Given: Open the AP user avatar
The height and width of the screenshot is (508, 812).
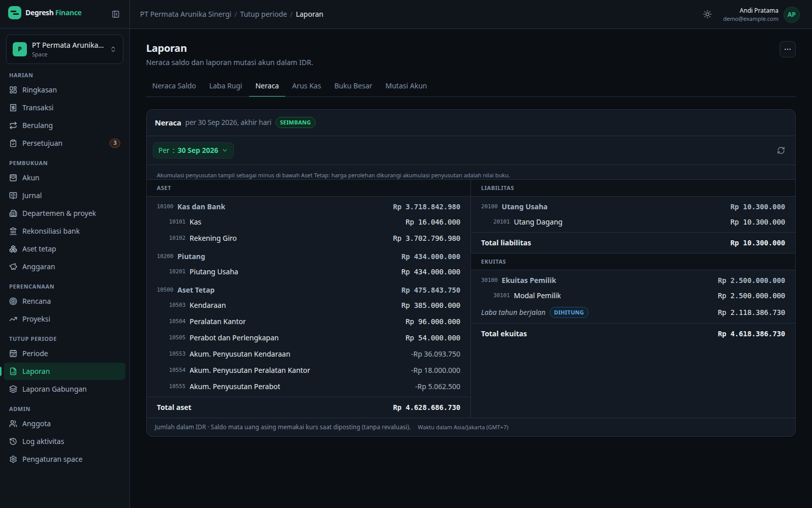Looking at the screenshot, I should pyautogui.click(x=791, y=14).
